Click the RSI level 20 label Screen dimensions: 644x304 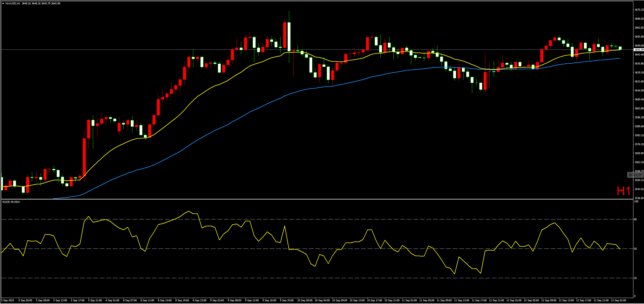(635, 278)
